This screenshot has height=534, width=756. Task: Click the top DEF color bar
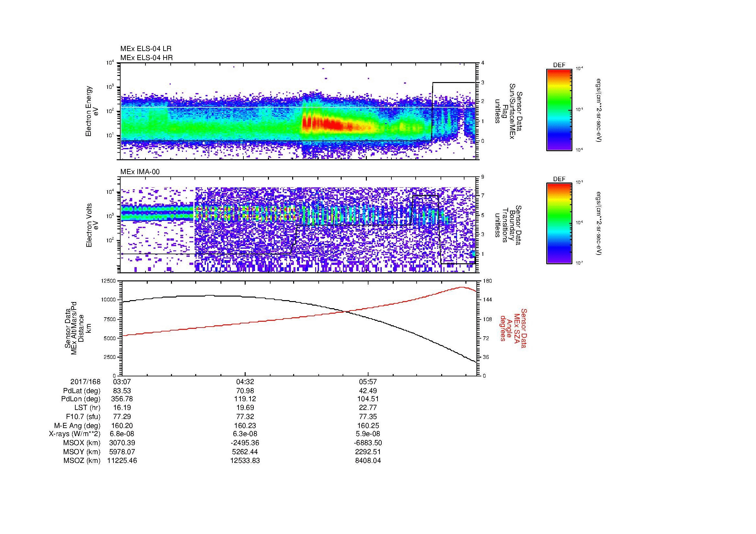point(559,110)
